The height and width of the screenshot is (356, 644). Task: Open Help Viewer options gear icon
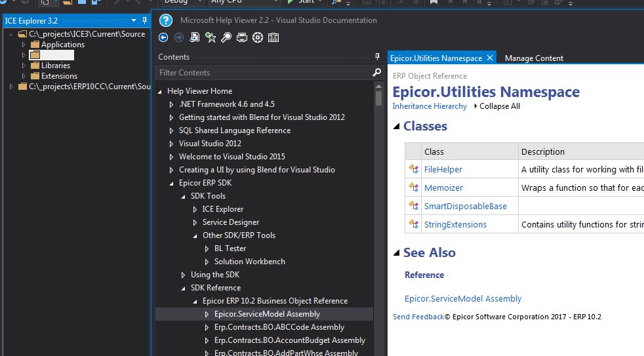[x=258, y=38]
